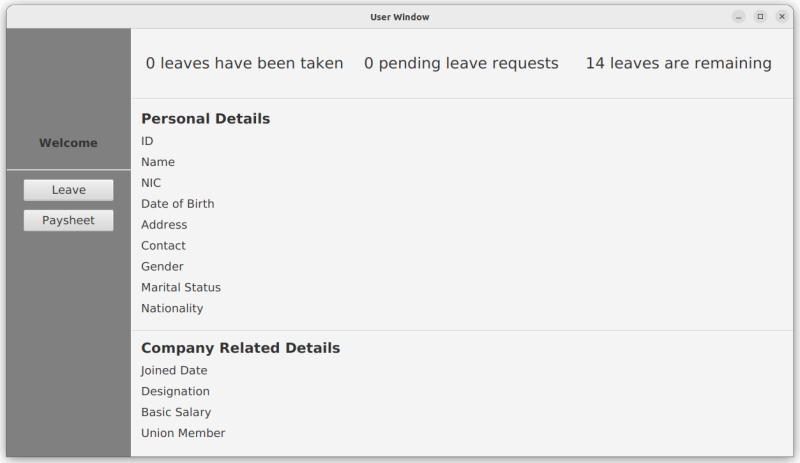This screenshot has height=463, width=800.
Task: Minimize the User Window
Action: (x=738, y=17)
